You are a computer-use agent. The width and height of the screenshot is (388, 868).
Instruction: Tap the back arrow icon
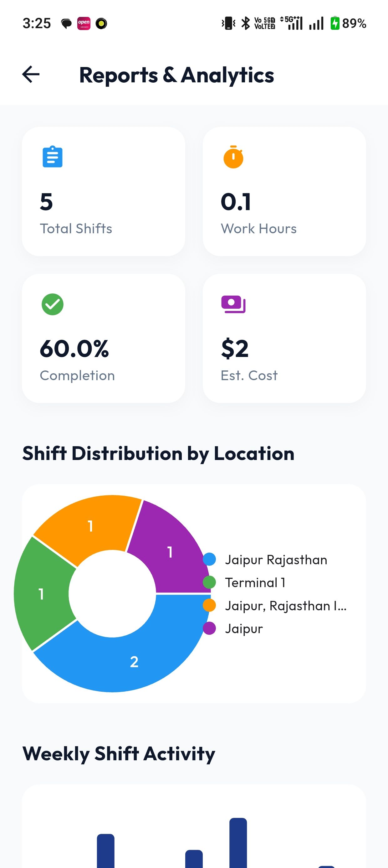coord(31,75)
